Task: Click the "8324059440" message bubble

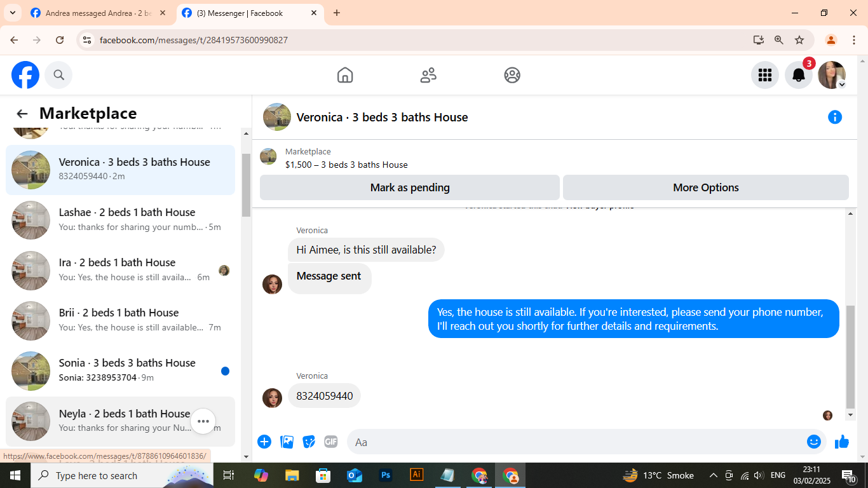Action: (324, 396)
